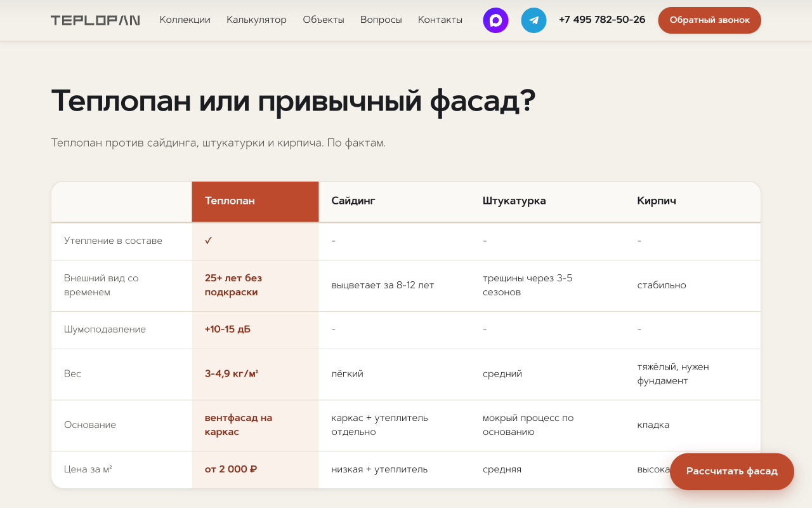Click the 'Теплопан или привычный фасад?' heading
This screenshot has width=812, height=508.
tap(293, 102)
